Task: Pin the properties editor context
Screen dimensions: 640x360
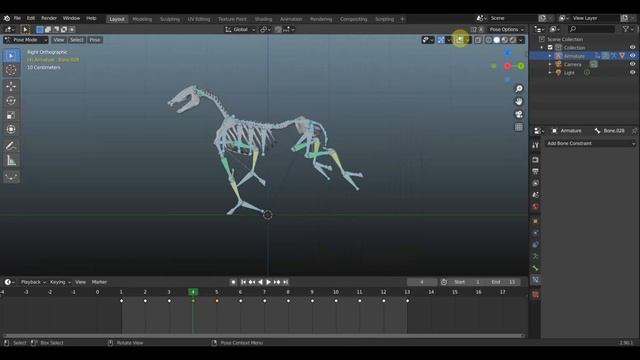Action: click(634, 131)
